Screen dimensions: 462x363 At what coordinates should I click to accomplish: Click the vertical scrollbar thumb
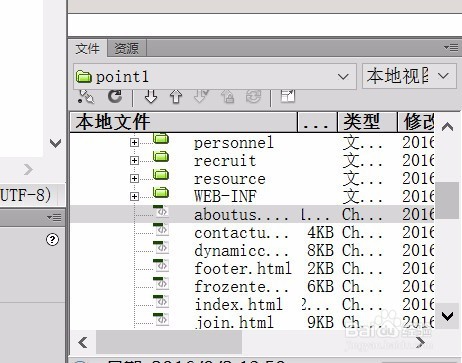coord(447,200)
